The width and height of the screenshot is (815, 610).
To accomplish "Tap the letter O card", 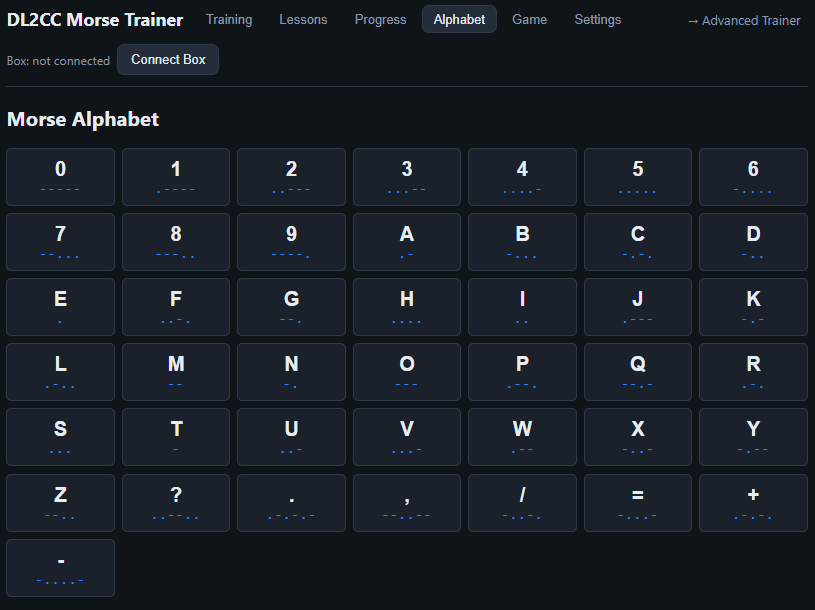I will click(x=407, y=372).
